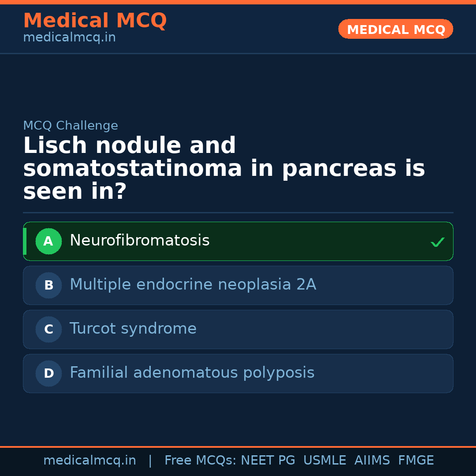Select the Turcot syndrome answer
Viewport: 476px width, 476px height.
point(133,329)
